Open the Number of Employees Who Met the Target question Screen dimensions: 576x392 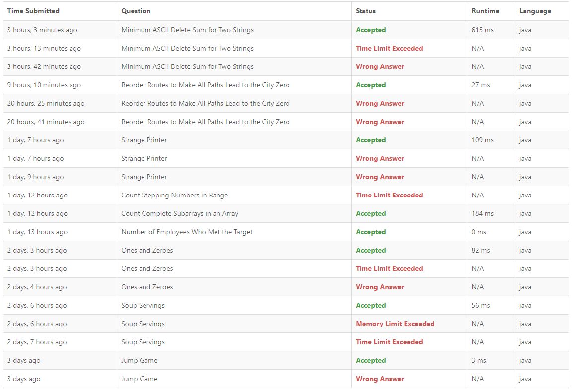point(187,232)
